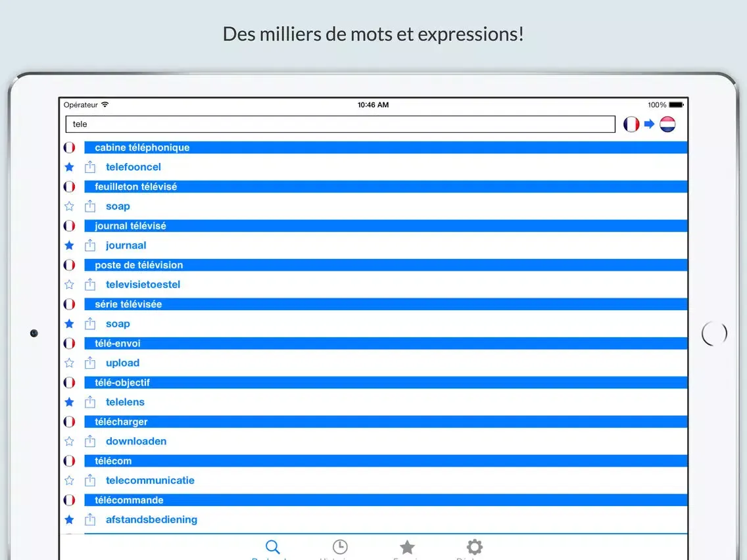Open the favorites tab star
Viewport: 747px width, 560px height.
point(407,547)
